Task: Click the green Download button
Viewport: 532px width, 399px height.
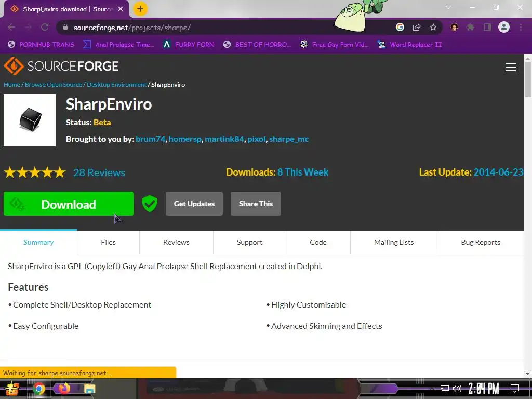Action: 69,204
